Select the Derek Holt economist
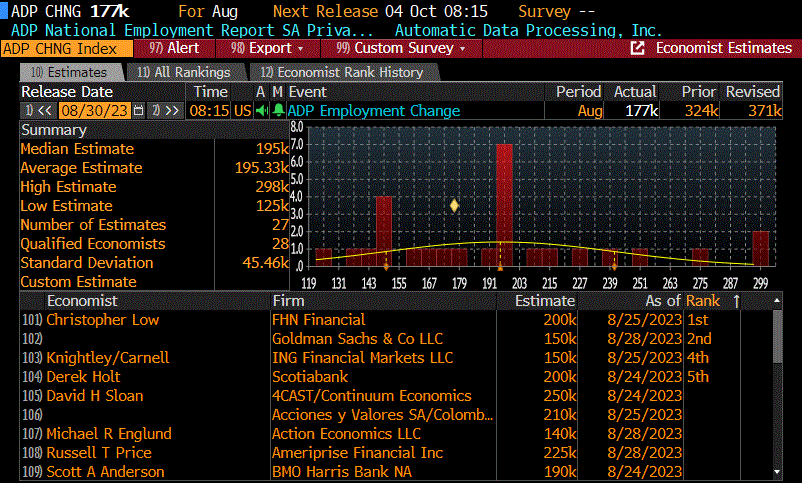 83,377
